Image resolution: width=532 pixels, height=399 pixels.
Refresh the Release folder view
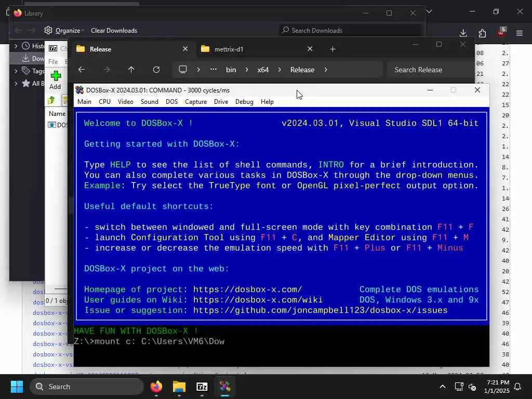156,70
